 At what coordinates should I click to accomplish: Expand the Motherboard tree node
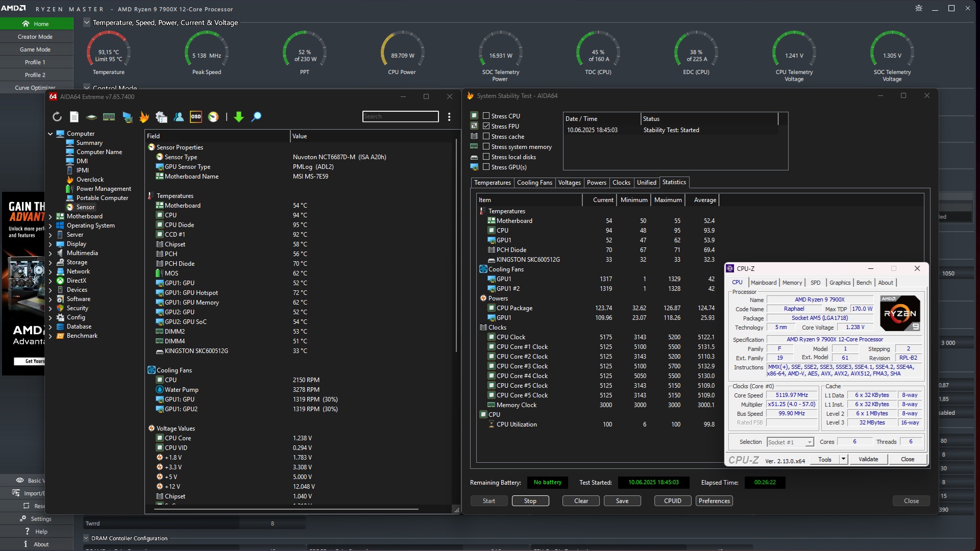tap(51, 216)
